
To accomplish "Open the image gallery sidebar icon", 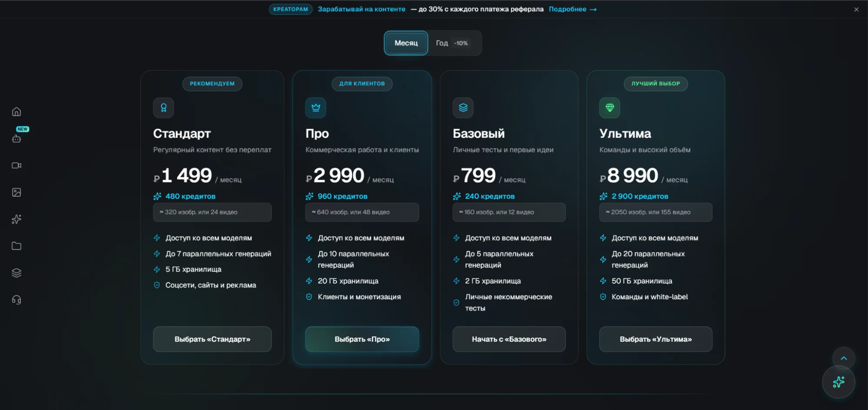I will 17,192.
